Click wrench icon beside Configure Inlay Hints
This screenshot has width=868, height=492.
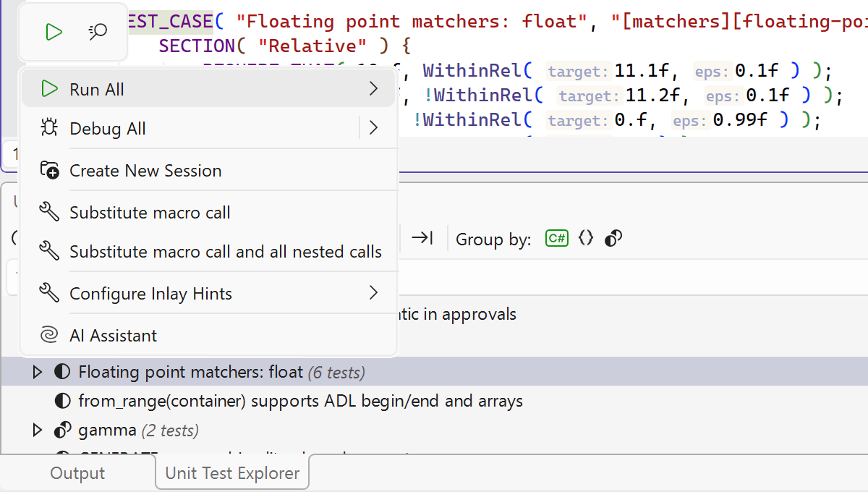(x=49, y=294)
